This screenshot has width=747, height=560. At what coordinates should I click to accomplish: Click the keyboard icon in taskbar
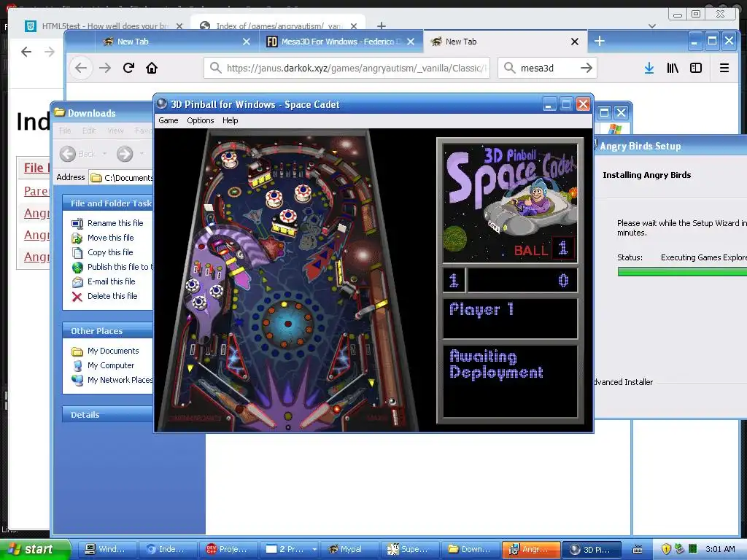click(637, 550)
